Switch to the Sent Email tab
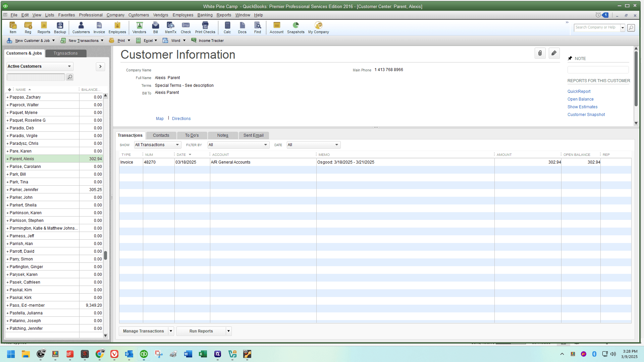This screenshot has width=644, height=362. 254,135
